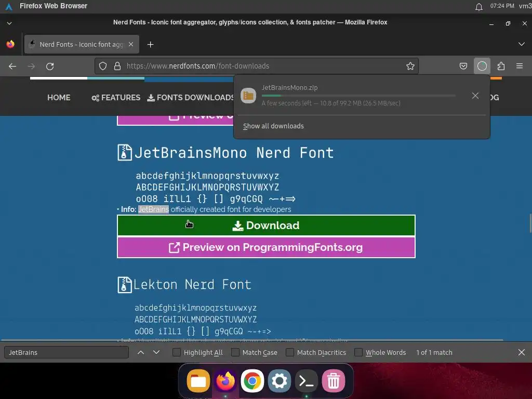
Task: Find next match arrow
Action: click(156, 353)
